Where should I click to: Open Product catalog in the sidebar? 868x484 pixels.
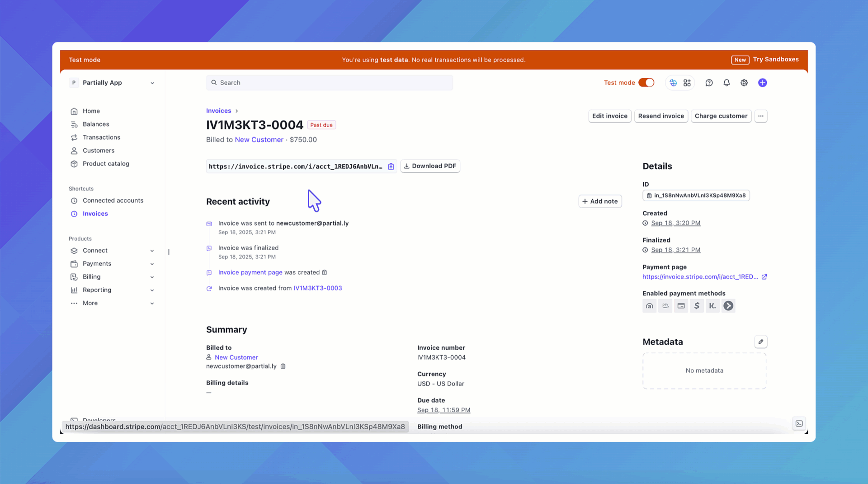pos(106,164)
